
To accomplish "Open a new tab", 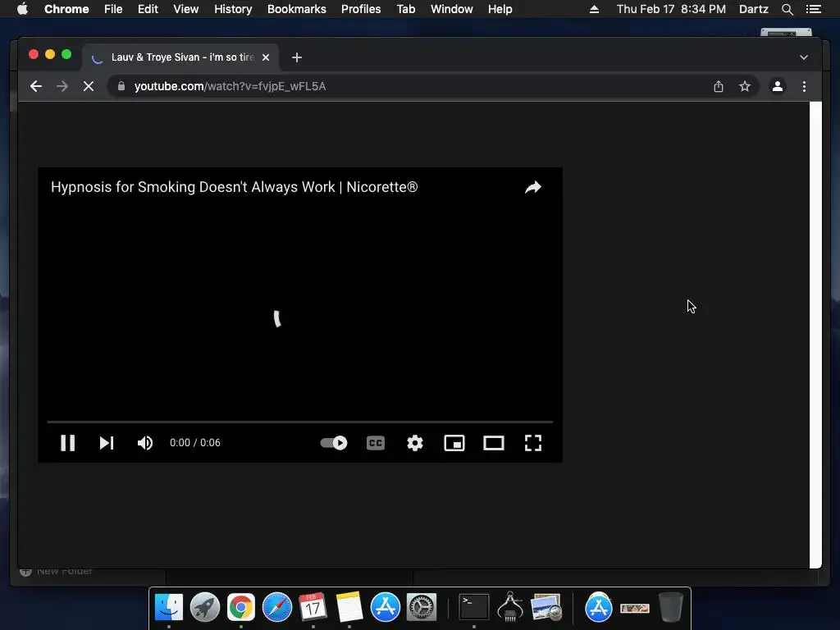I will coord(297,57).
